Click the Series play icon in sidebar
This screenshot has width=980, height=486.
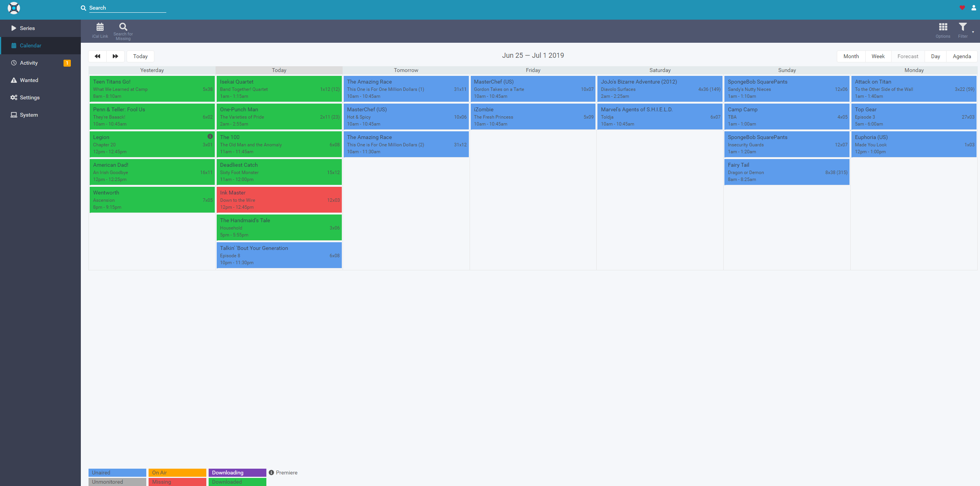point(14,28)
